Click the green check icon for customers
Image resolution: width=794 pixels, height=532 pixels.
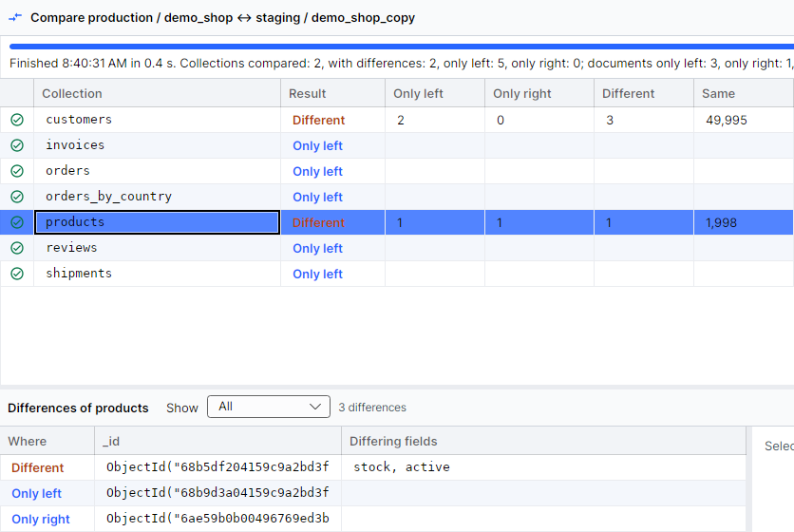[x=17, y=120]
